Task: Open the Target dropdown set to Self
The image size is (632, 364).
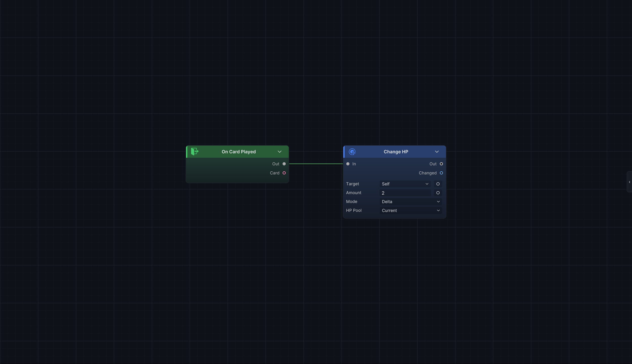Action: pyautogui.click(x=405, y=184)
